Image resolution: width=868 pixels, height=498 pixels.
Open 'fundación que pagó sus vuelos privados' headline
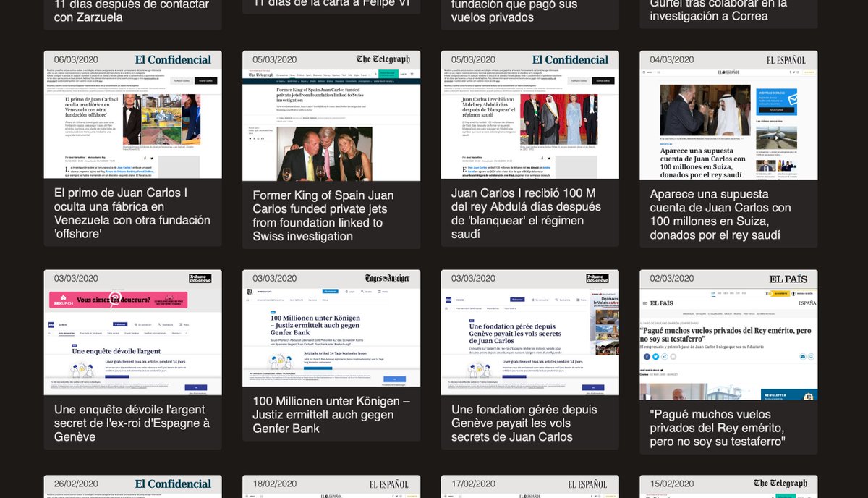[514, 11]
